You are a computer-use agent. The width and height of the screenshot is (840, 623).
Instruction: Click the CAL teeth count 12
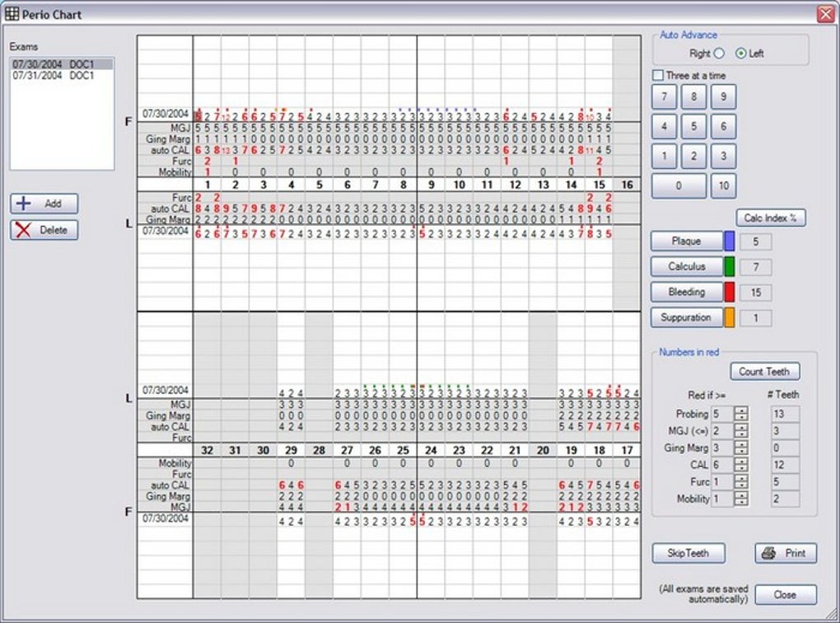(785, 465)
